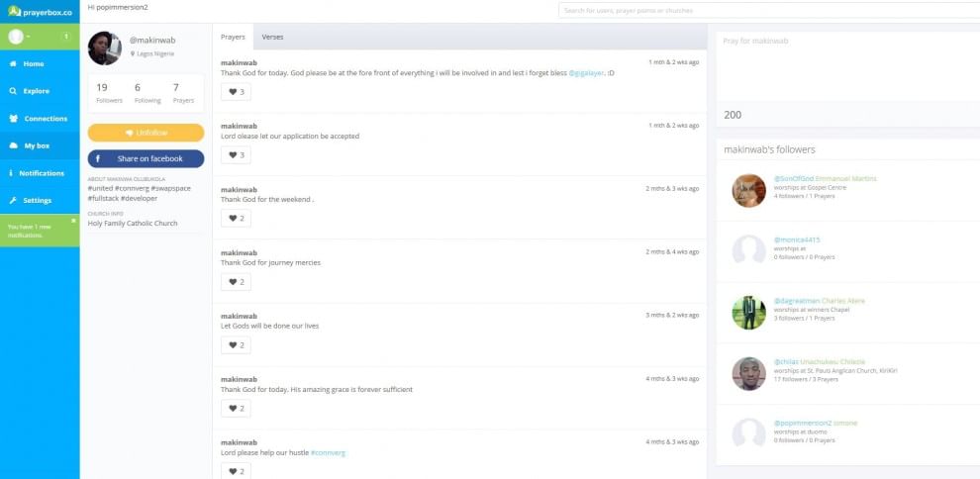View the 7 Prayers count
This screenshot has width=980, height=479.
[183, 93]
